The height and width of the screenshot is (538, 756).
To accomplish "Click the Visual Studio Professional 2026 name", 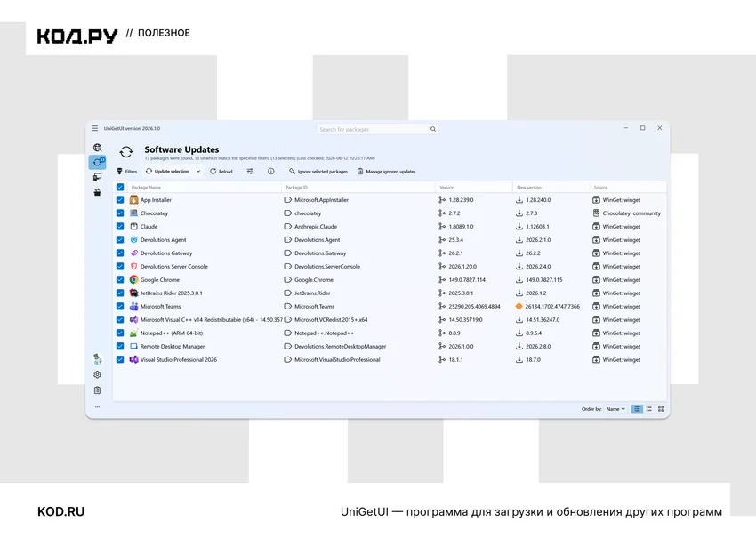I will pos(179,359).
